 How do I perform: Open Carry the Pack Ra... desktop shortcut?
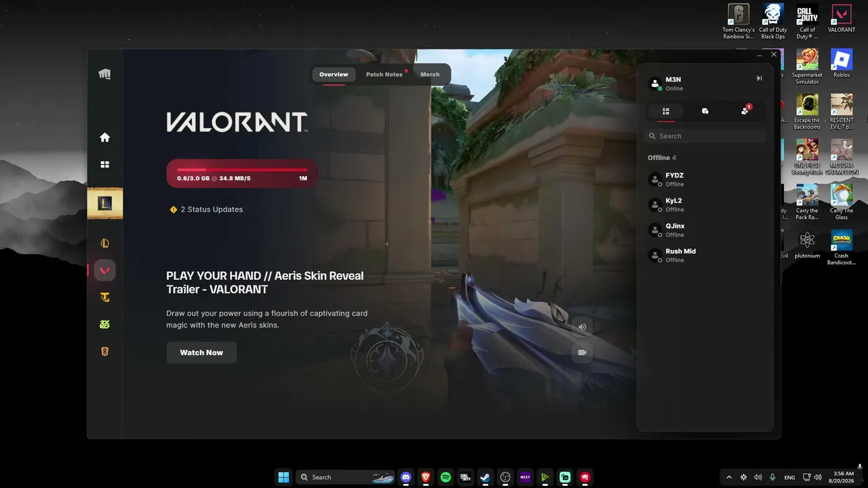807,202
